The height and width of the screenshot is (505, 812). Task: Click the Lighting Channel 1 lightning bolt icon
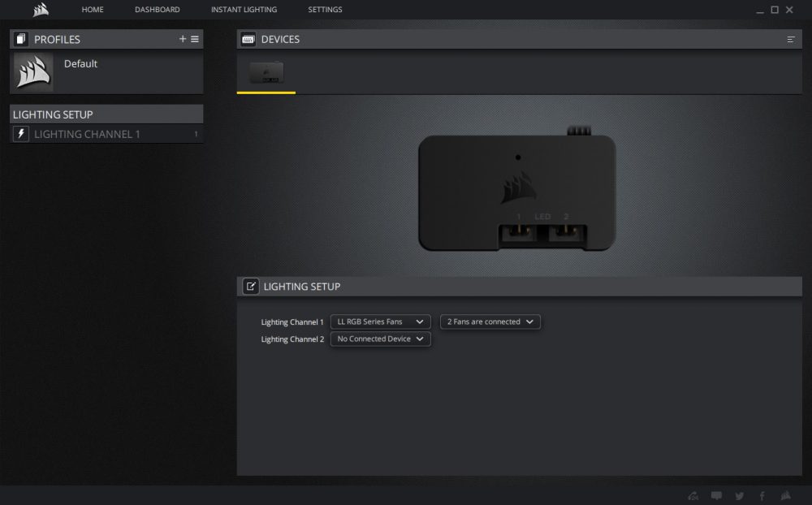[21, 134]
